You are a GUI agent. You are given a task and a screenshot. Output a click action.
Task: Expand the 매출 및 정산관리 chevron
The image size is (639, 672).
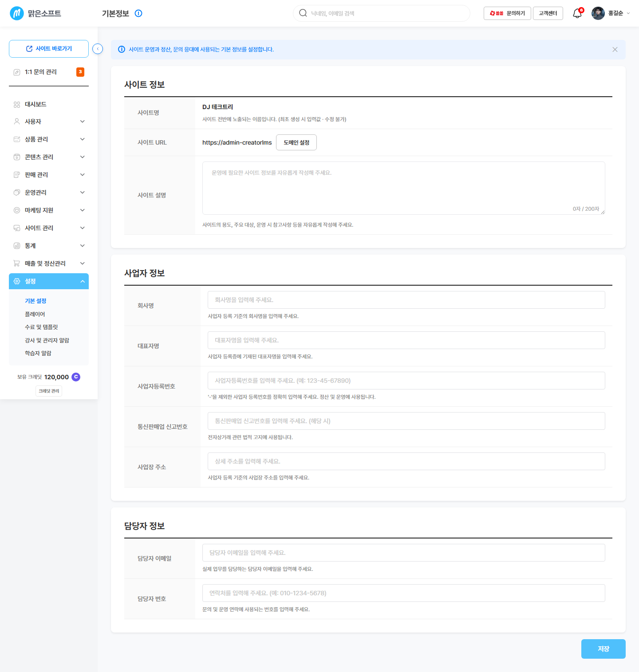click(83, 263)
